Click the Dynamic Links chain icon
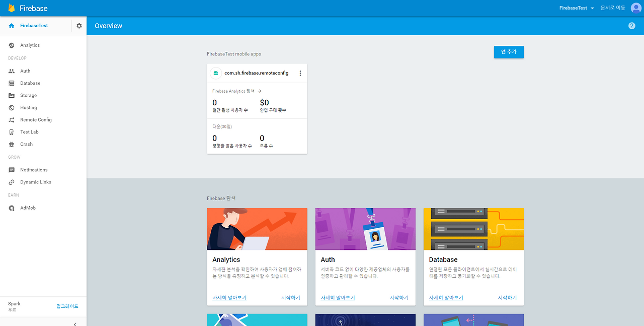The height and width of the screenshot is (326, 644). [12, 182]
